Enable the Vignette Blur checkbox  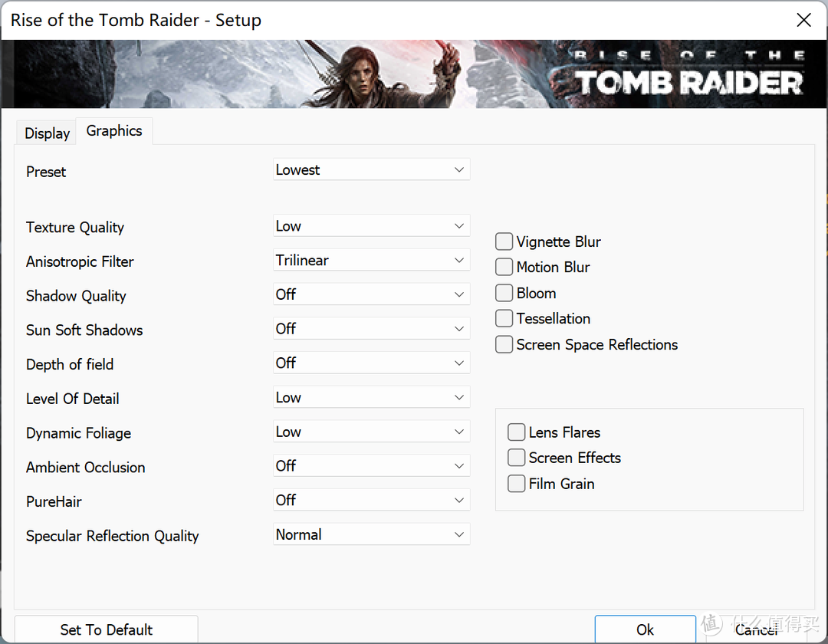504,242
